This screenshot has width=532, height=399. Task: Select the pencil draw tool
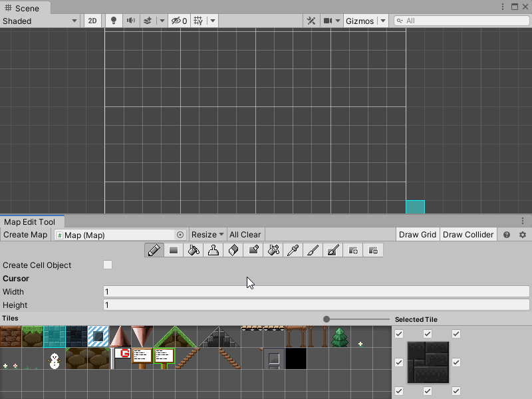click(x=154, y=251)
